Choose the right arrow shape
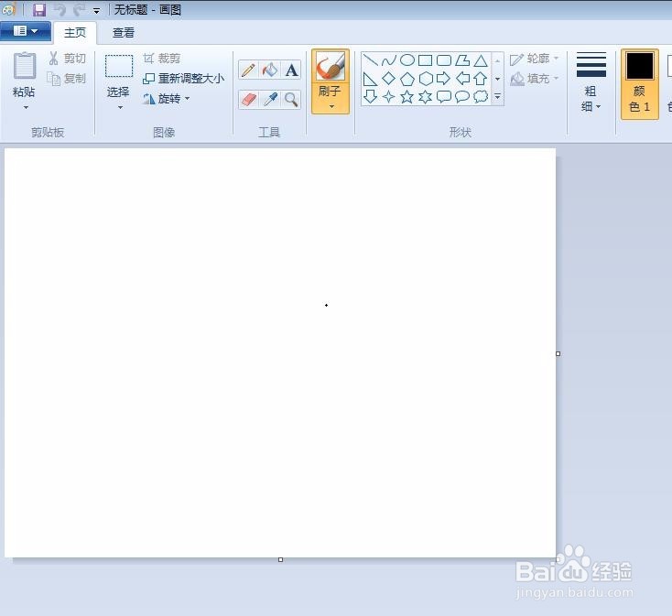 point(443,79)
